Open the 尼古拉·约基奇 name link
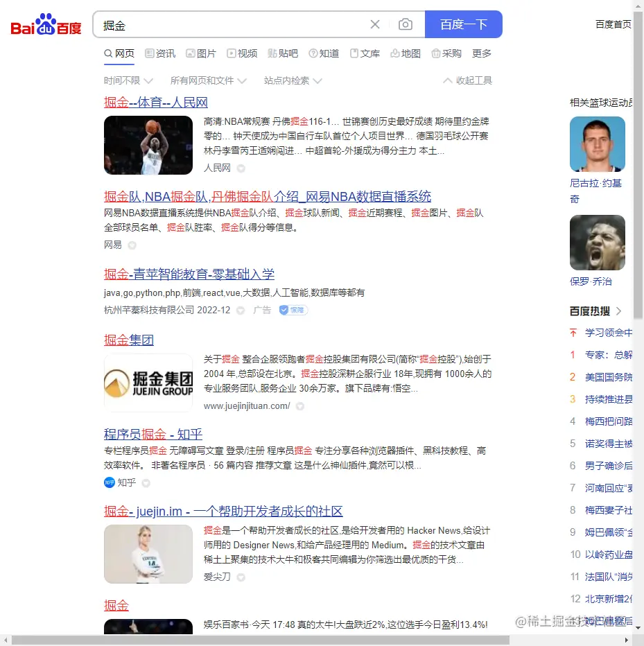The height and width of the screenshot is (646, 644). (x=595, y=191)
